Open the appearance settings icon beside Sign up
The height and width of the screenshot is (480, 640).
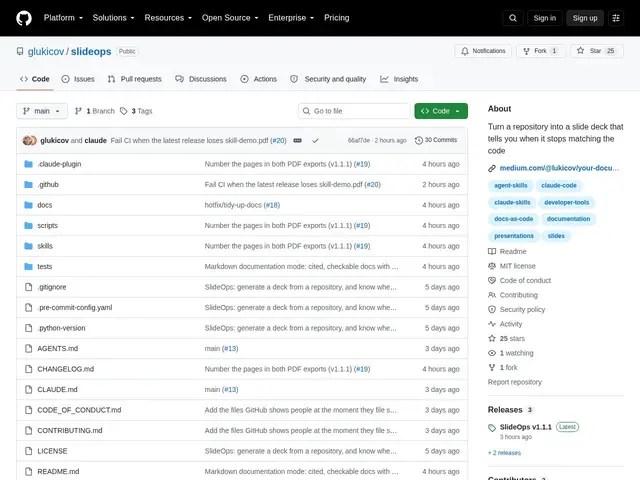click(x=616, y=18)
